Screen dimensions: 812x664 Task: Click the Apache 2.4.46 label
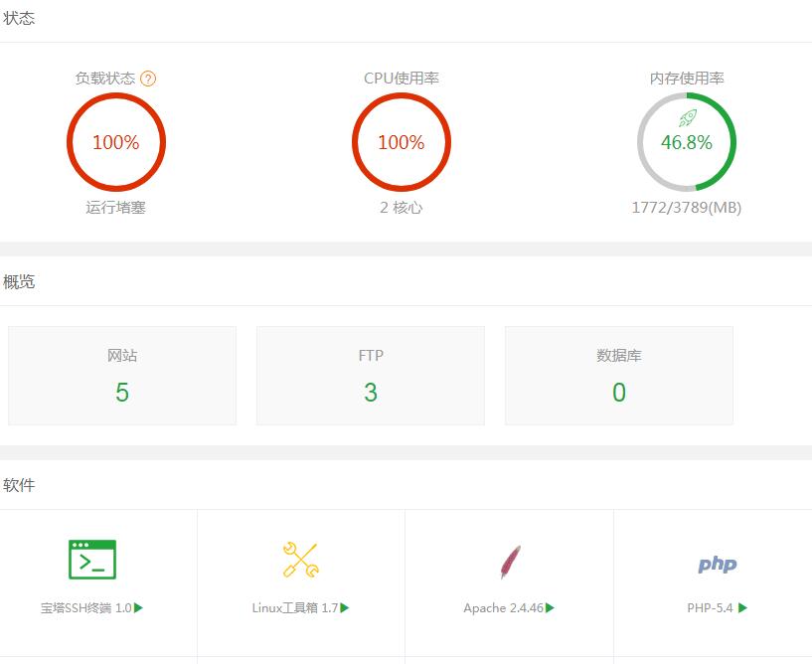pyautogui.click(x=503, y=608)
